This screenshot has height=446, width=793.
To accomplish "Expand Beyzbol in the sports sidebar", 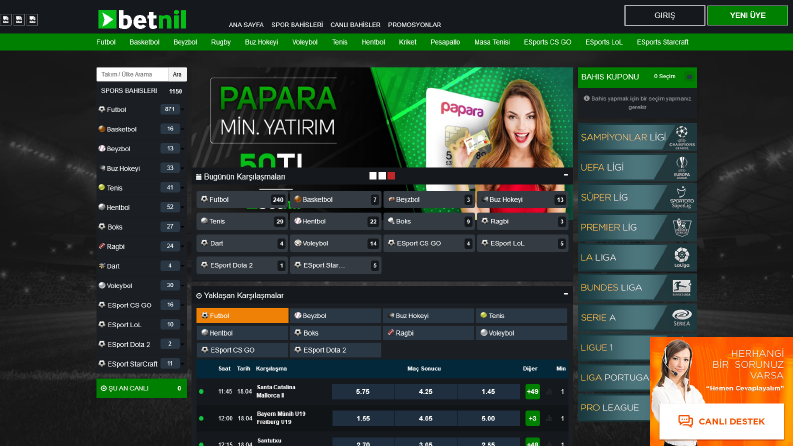I will coord(142,149).
